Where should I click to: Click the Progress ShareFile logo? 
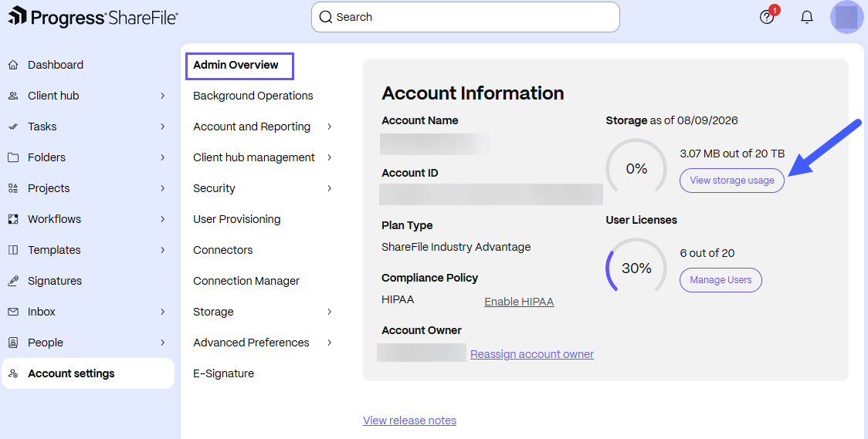coord(93,16)
